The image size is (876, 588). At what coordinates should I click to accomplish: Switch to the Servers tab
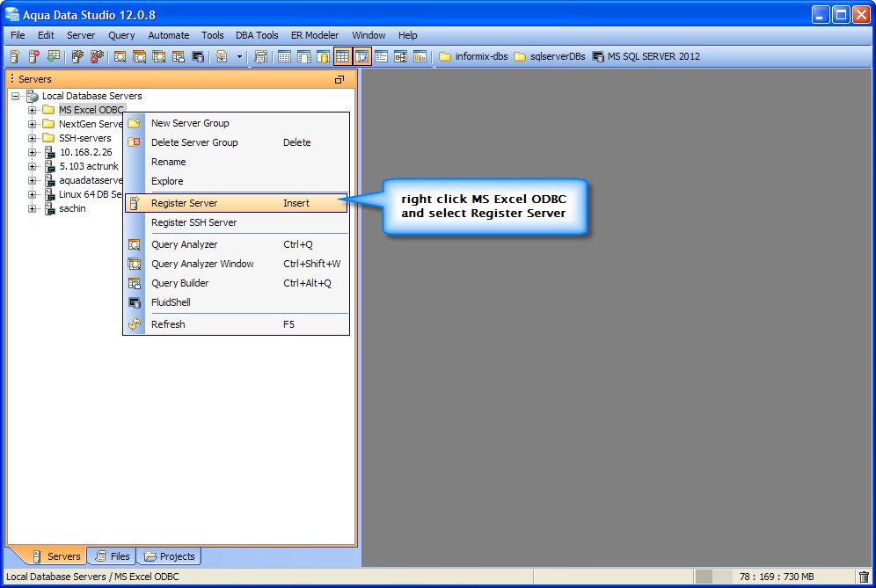pos(56,556)
